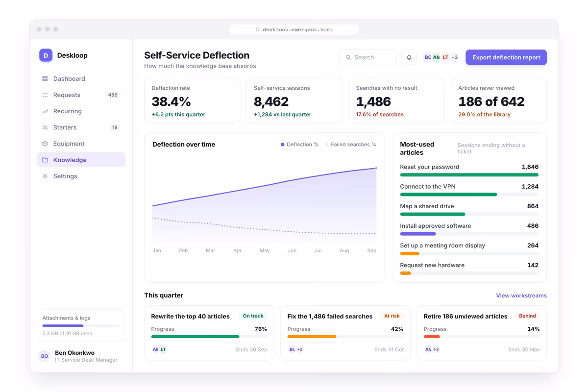Toggle the Failed searches % legend item
Screen dimensions: 588x392
[x=350, y=145]
